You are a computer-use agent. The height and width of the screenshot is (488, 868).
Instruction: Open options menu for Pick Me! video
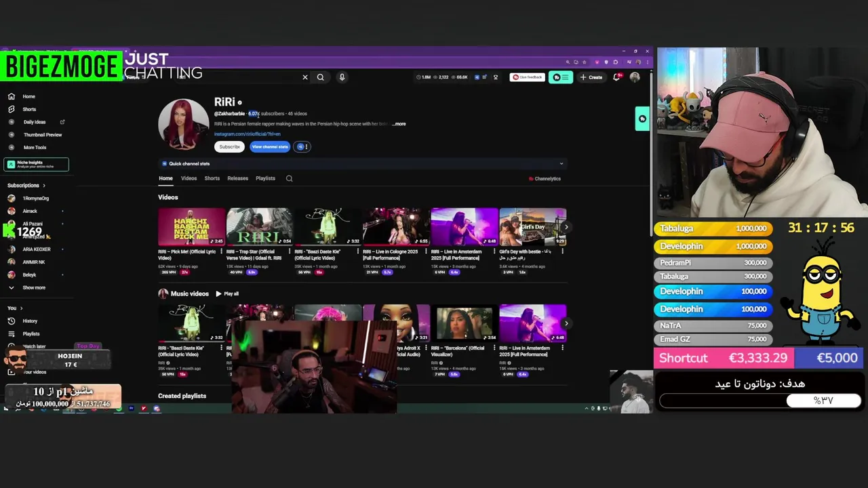tap(221, 251)
